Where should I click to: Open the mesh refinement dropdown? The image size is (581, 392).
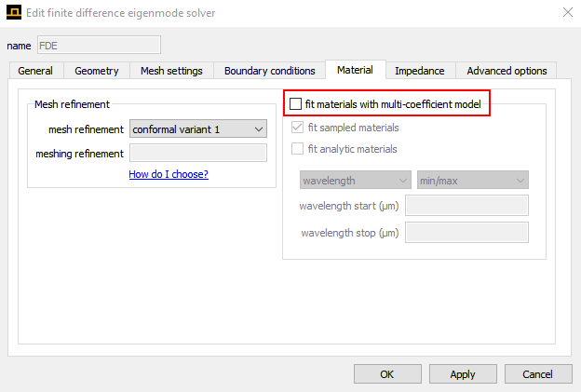(x=198, y=129)
